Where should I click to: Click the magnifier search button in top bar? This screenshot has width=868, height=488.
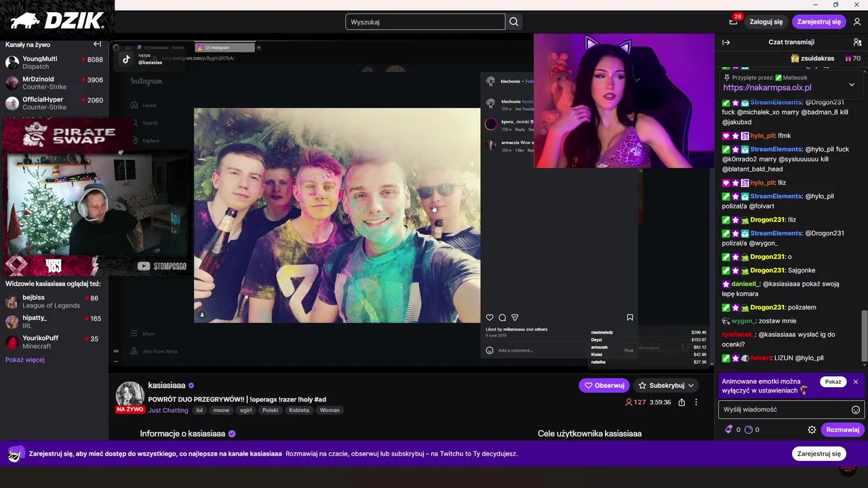click(514, 22)
